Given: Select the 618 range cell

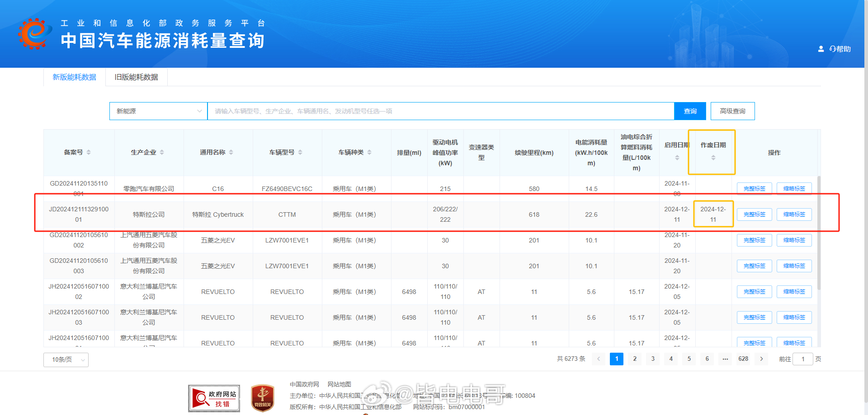Looking at the screenshot, I should click(534, 214).
